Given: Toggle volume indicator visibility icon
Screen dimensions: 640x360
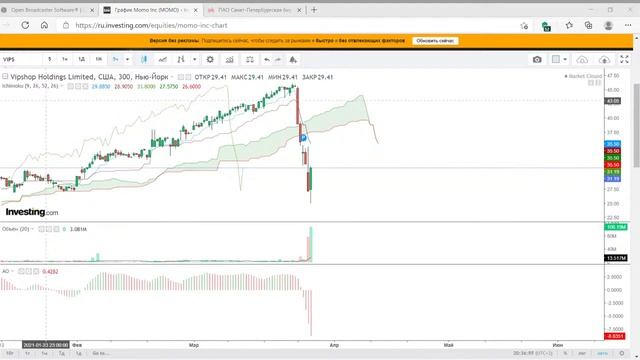Looking at the screenshot, I should point(41,229).
